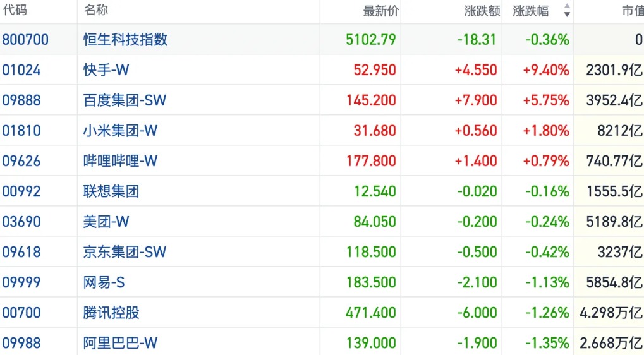This screenshot has height=355, width=644.
Task: Click the latest price 183.500
Action: pos(371,283)
